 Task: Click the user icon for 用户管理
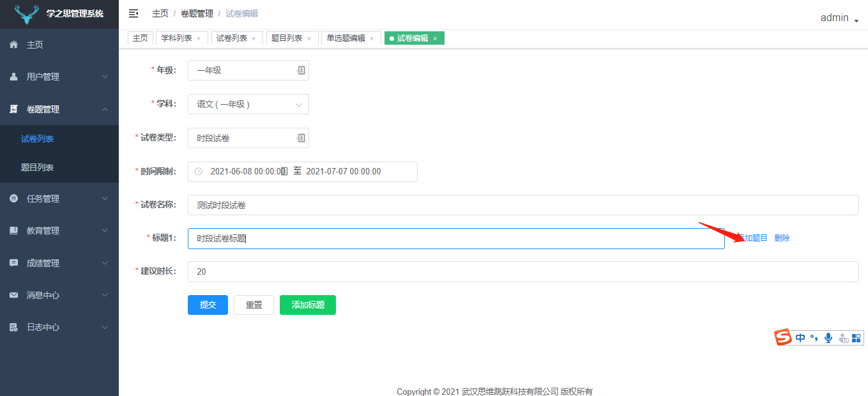13,76
